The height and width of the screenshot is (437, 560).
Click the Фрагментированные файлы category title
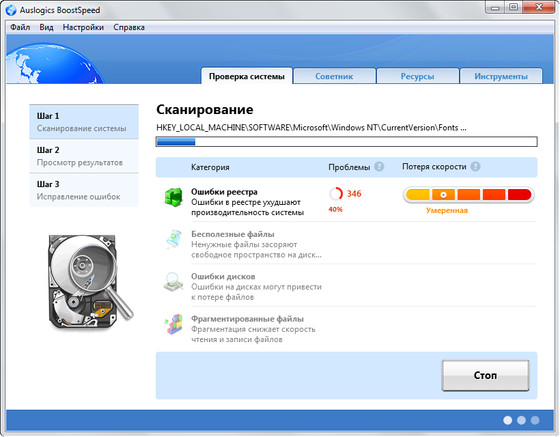pyautogui.click(x=248, y=319)
